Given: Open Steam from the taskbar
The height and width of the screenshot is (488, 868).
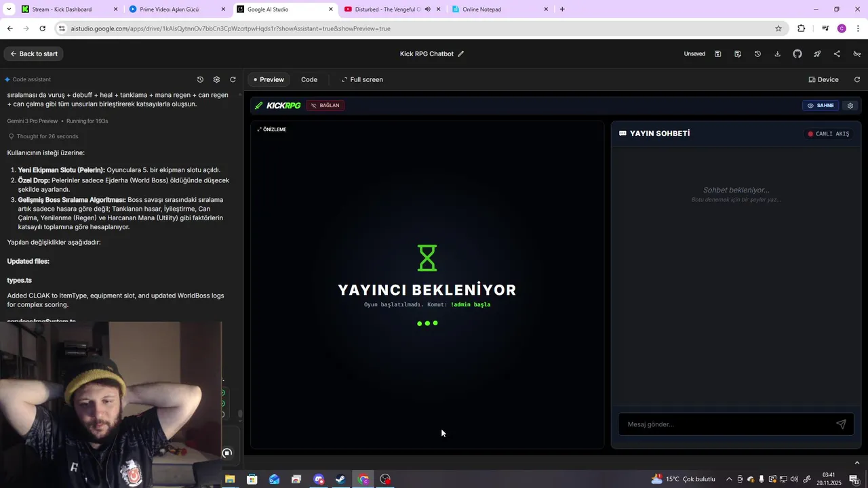Looking at the screenshot, I should pyautogui.click(x=340, y=479).
